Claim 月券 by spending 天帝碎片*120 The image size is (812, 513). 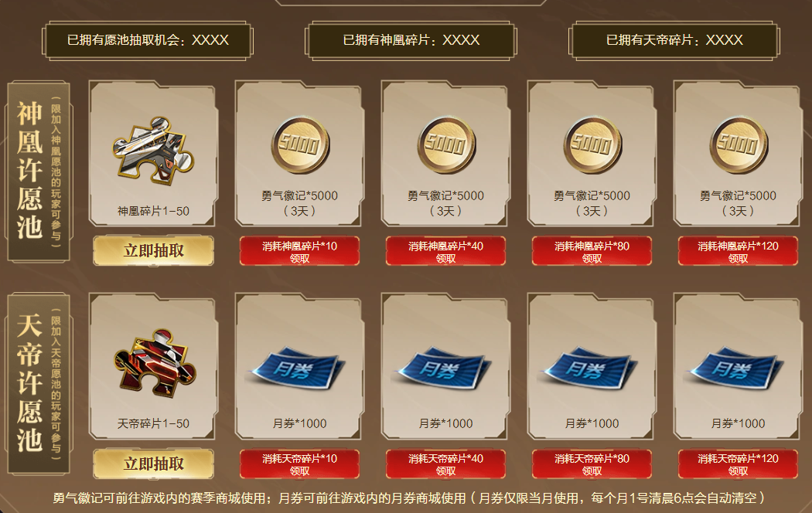click(x=738, y=464)
